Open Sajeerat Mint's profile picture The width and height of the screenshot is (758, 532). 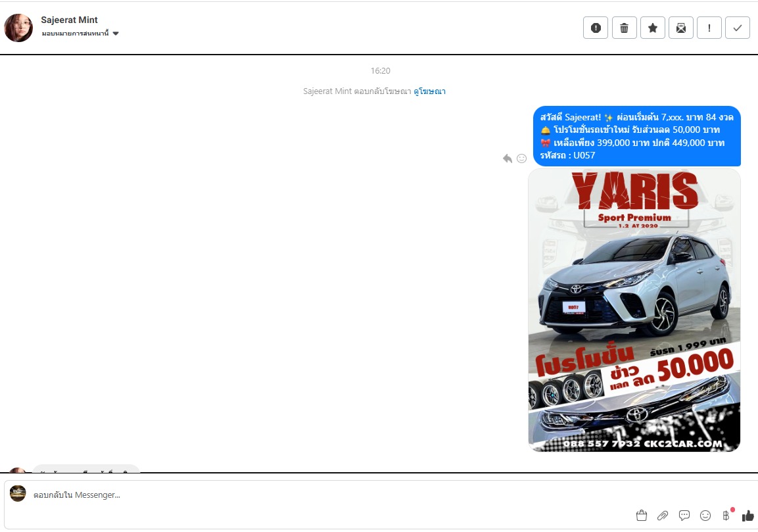click(x=18, y=28)
